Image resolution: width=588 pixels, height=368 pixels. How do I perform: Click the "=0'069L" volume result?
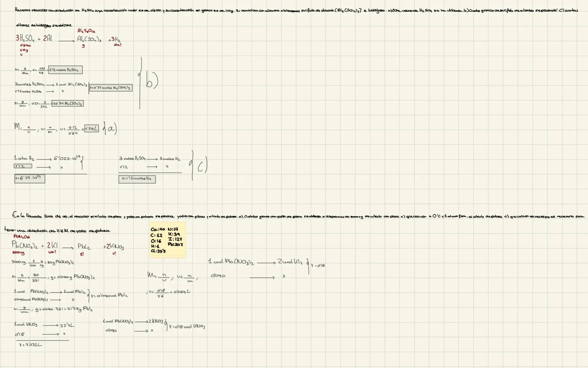tap(180, 292)
